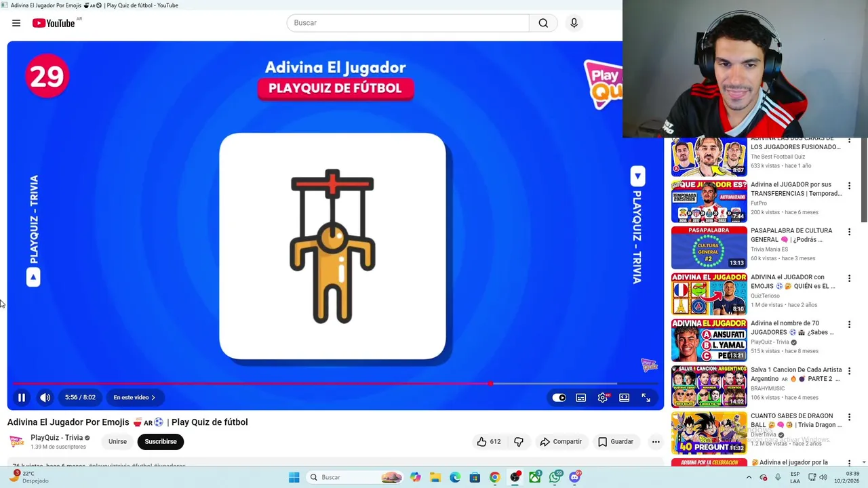Open 'ADIVINA el JUGADOR con EMOJIS' thumbnail
This screenshot has height=488, width=868.
(x=709, y=293)
